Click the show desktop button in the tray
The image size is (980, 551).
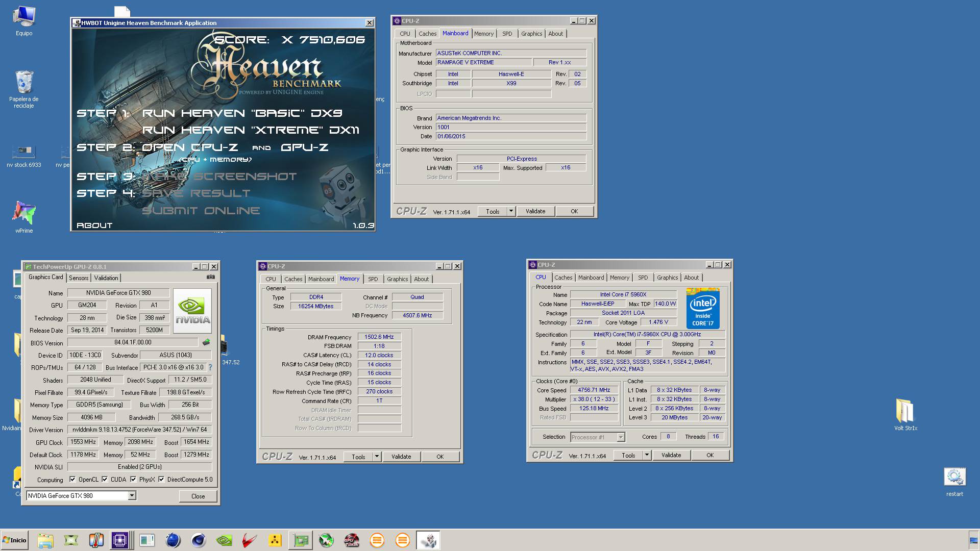(x=973, y=540)
